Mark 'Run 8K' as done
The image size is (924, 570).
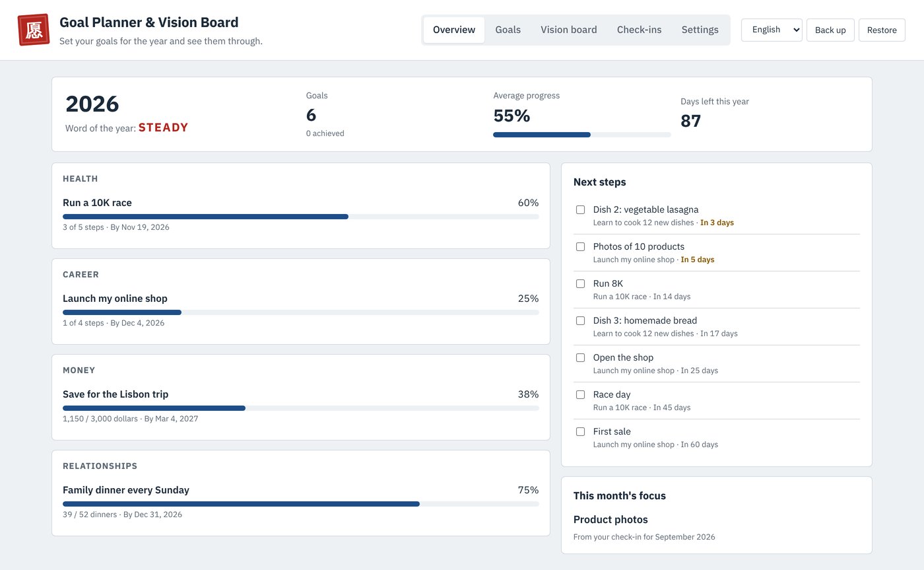click(581, 283)
